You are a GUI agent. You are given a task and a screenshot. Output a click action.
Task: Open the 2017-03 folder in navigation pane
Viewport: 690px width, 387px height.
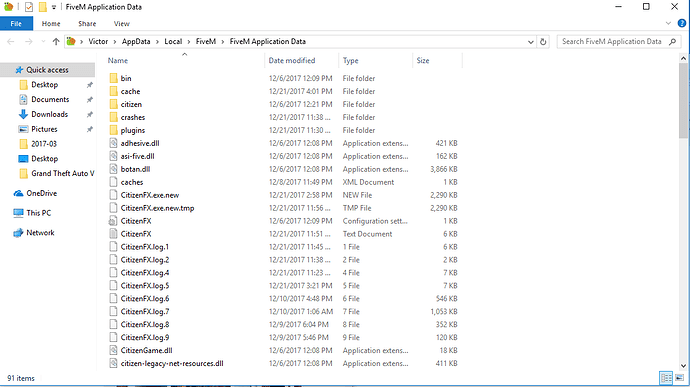[44, 144]
